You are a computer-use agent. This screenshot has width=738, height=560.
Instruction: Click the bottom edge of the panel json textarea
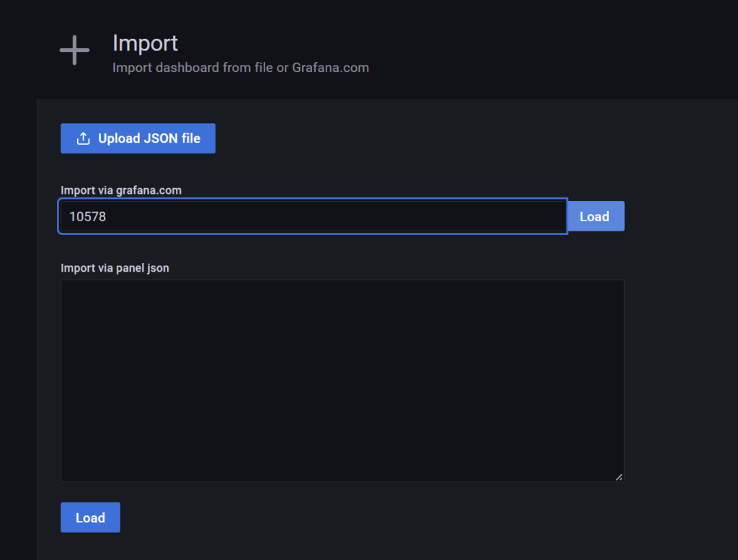pos(342,480)
